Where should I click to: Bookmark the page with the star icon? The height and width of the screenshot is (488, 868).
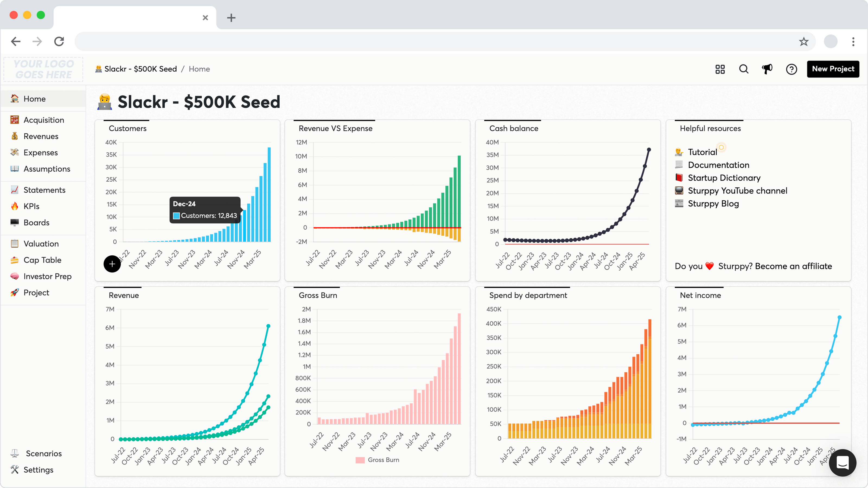point(804,41)
